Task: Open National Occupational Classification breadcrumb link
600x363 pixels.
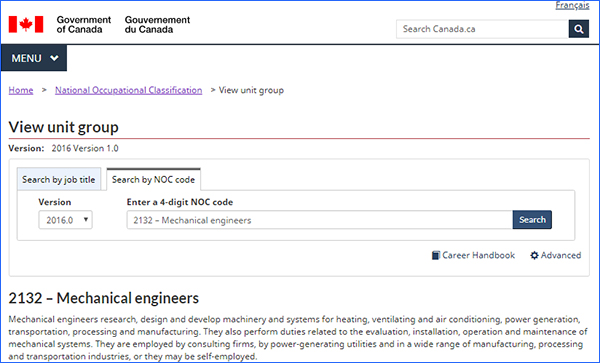Action: (x=129, y=90)
